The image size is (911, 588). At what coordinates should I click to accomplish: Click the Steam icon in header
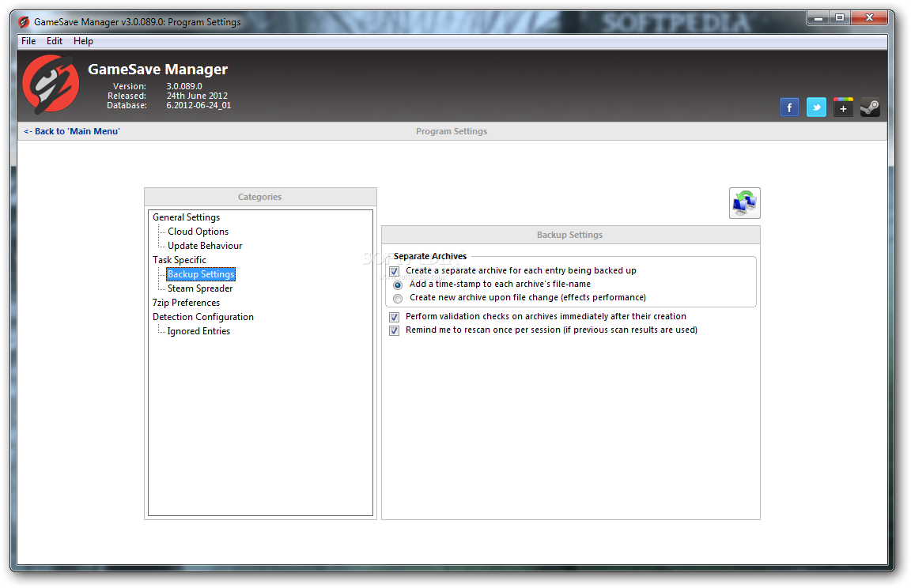pos(869,107)
